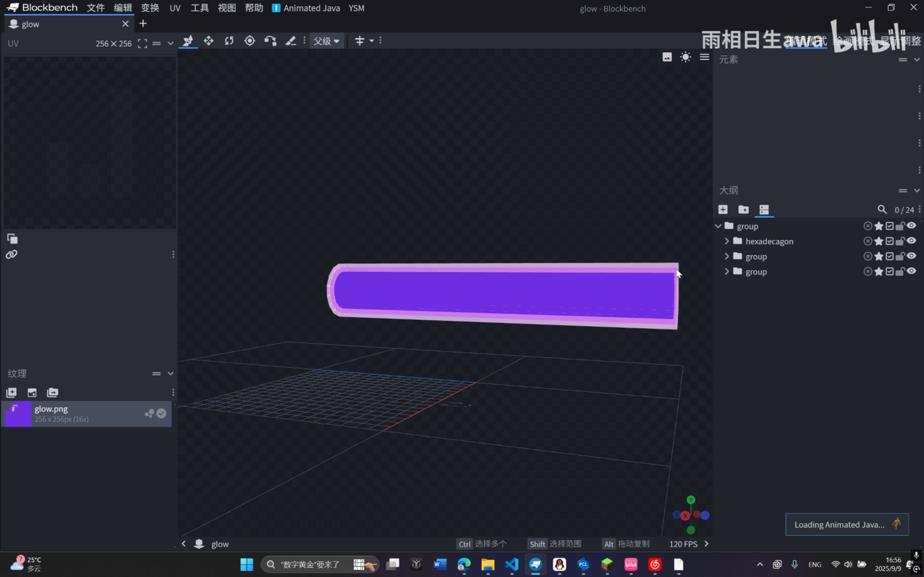This screenshot has width=924, height=577.
Task: Expand the hexadecagon folder
Action: click(727, 241)
